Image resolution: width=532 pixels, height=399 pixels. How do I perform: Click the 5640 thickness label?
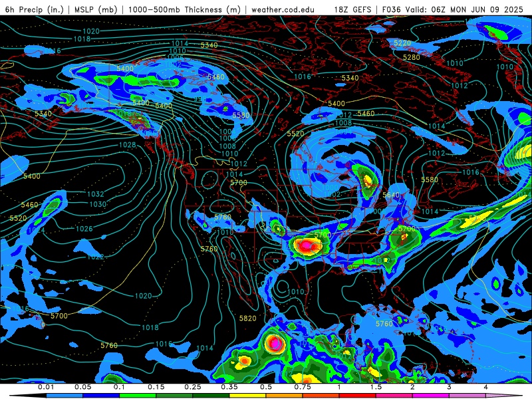coord(391,195)
